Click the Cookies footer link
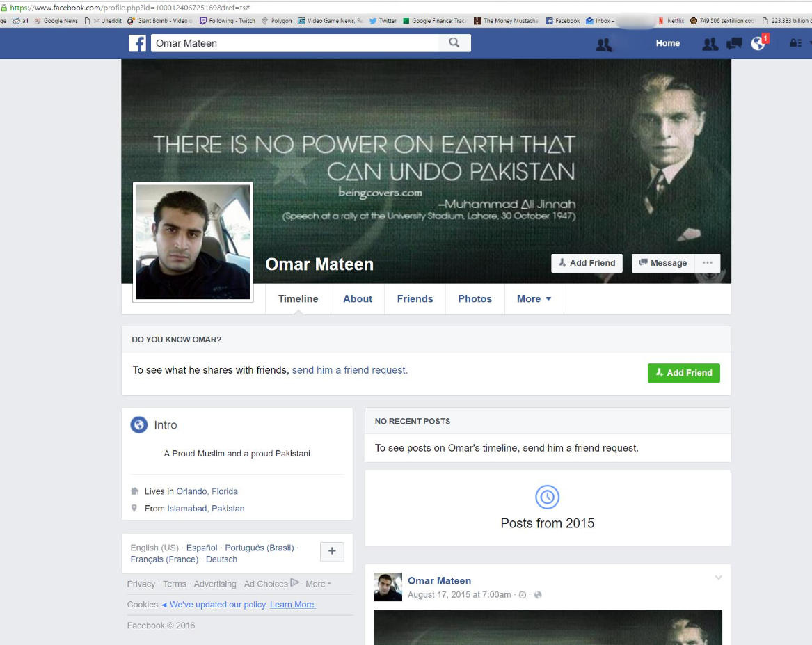Viewport: 812px width, 645px height. tap(143, 605)
